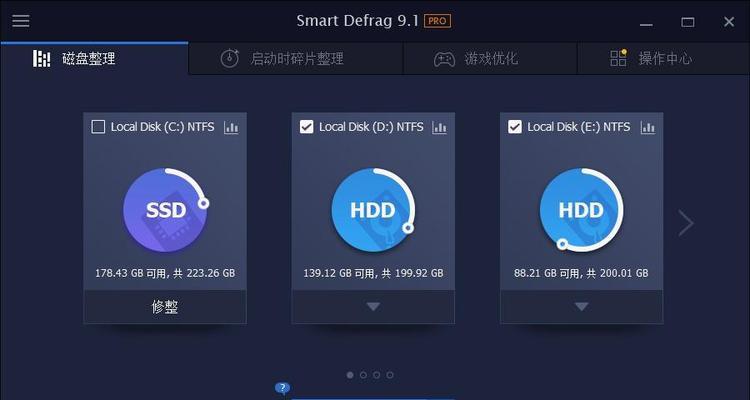Viewport: 750px width, 400px height.
Task: Open disk C: bar chart report icon
Action: pos(231,127)
